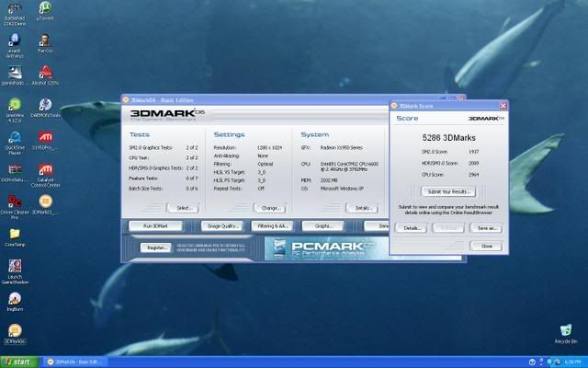
Task: Click the Select... button under Tests
Action: click(183, 208)
